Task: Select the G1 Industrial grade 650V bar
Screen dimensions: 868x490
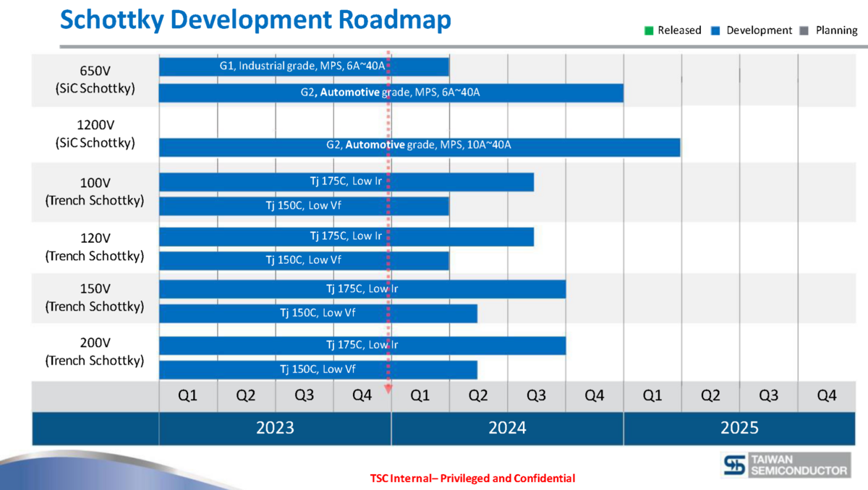Action: pyautogui.click(x=304, y=66)
